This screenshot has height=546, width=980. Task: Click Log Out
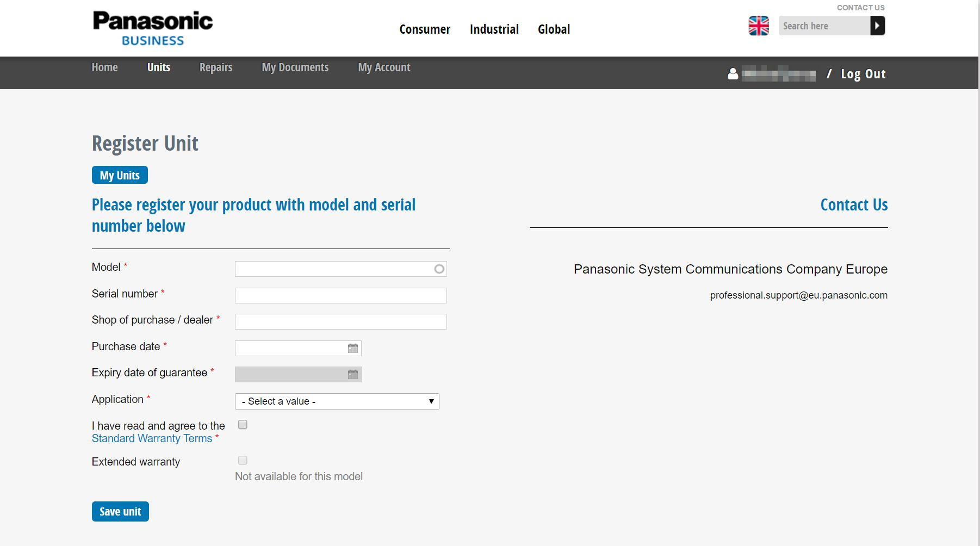(x=863, y=74)
